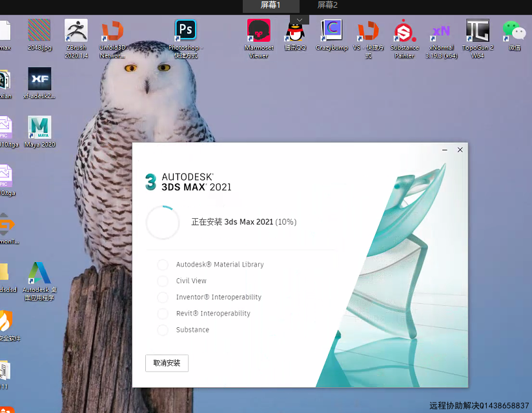Switch to the 屏幕2 tab
This screenshot has width=532, height=413.
coord(327,5)
